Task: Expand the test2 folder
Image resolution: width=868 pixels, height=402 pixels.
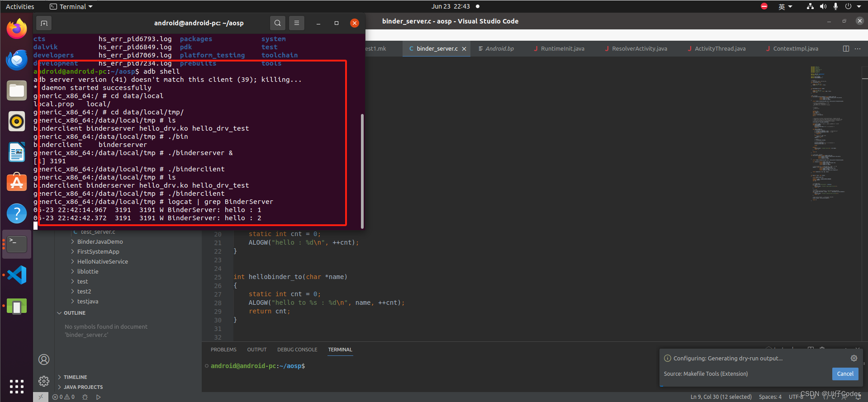Action: (84, 292)
